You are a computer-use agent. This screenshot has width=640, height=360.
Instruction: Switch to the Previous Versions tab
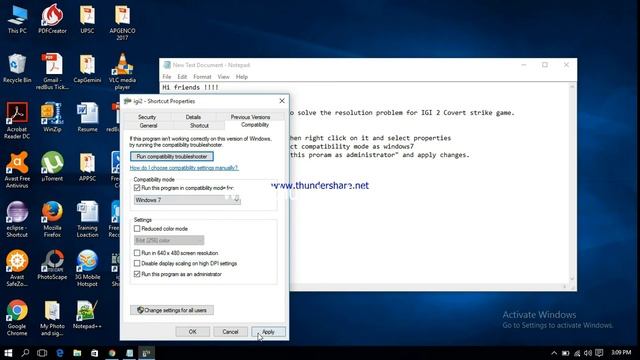[250, 117]
